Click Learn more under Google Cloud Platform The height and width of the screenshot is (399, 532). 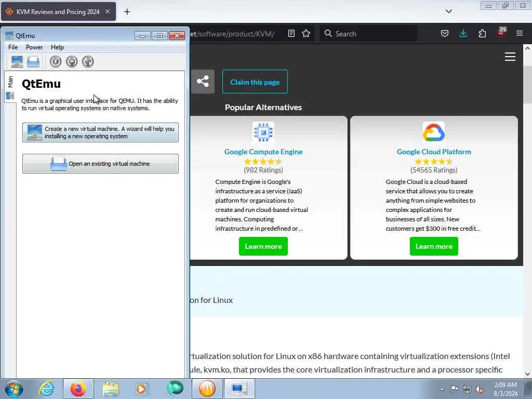coord(434,246)
